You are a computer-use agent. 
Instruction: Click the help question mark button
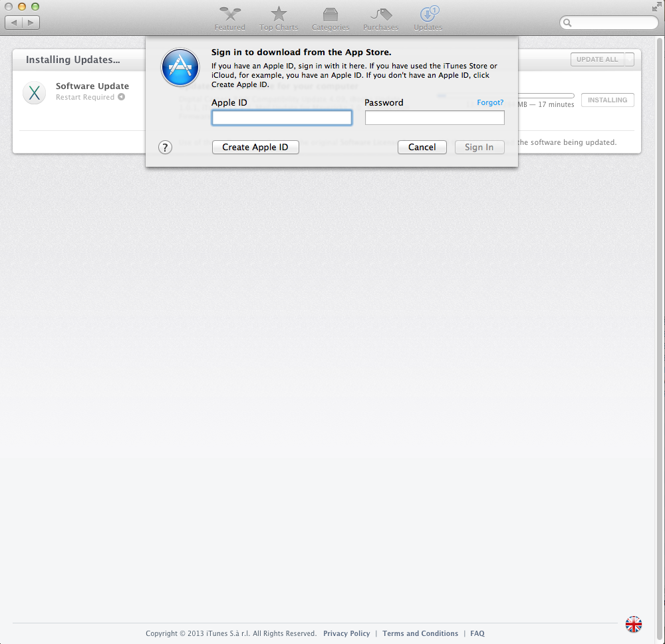pos(165,148)
